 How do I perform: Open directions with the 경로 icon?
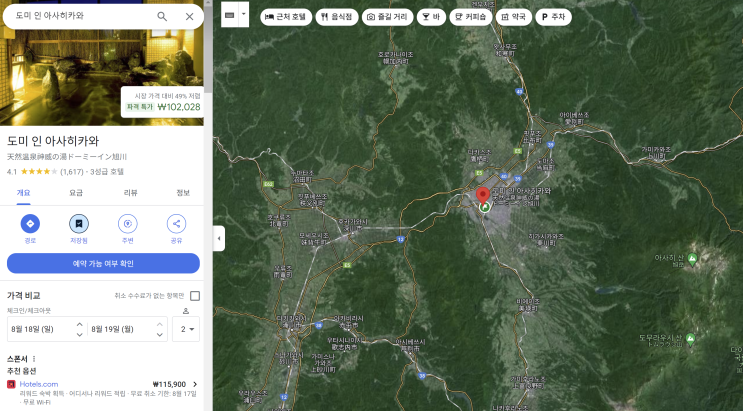pyautogui.click(x=30, y=224)
